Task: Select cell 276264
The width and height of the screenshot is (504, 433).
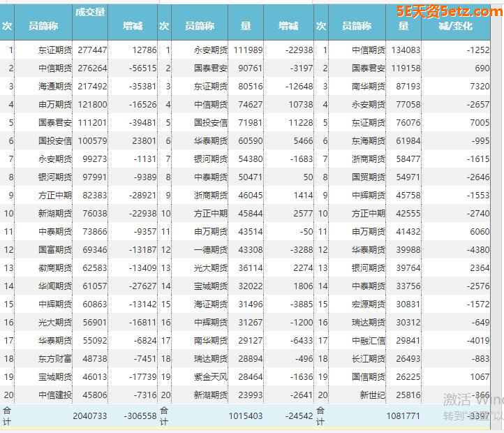Action: click(x=92, y=68)
